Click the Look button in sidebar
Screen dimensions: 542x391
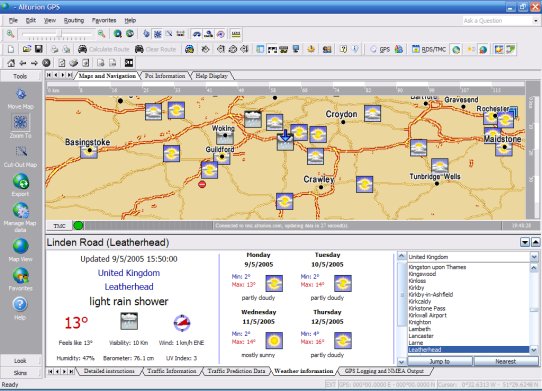coord(20,361)
